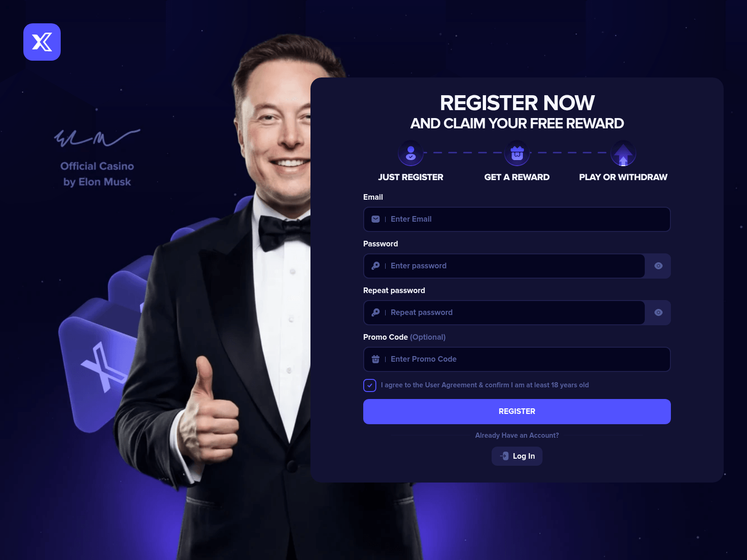This screenshot has width=747, height=560.
Task: Click the User Agreement text link
Action: click(x=451, y=385)
